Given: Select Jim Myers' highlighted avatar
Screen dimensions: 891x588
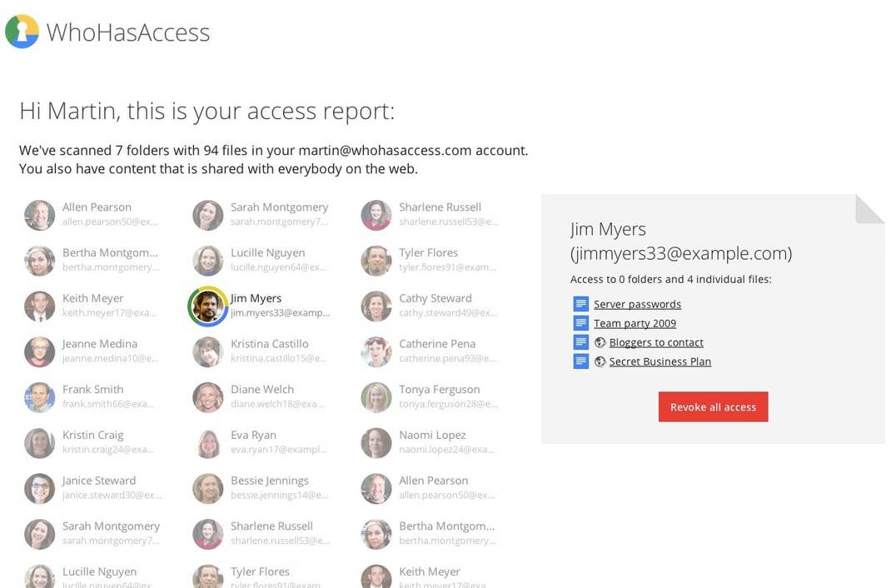Looking at the screenshot, I should (207, 306).
